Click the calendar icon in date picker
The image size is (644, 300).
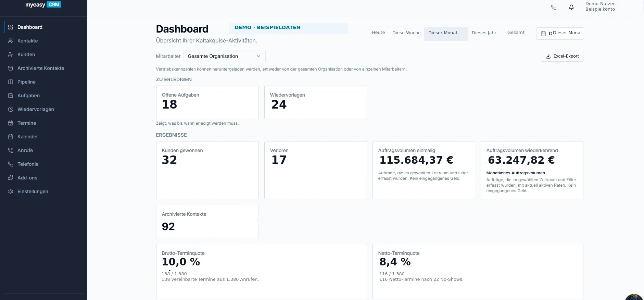pyautogui.click(x=543, y=34)
